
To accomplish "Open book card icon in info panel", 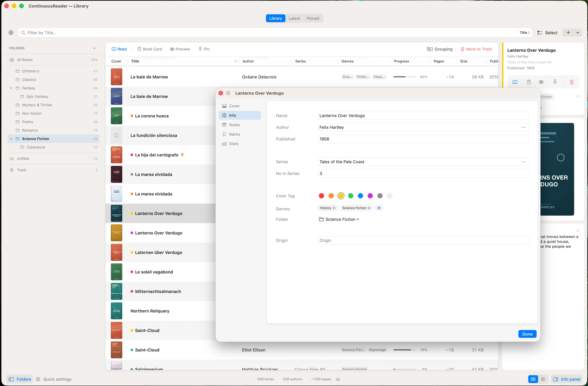I will tap(529, 82).
